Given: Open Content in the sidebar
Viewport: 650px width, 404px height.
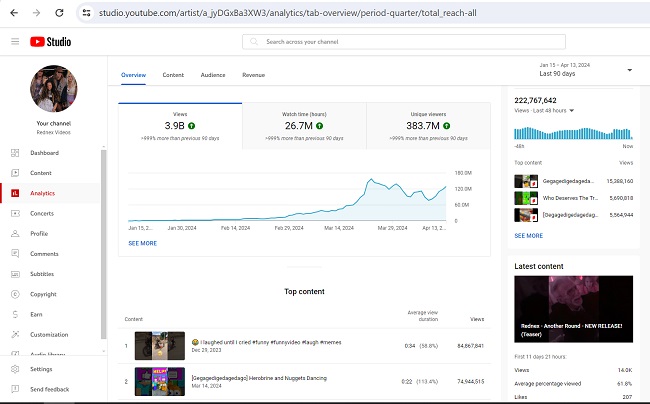Looking at the screenshot, I should point(40,173).
